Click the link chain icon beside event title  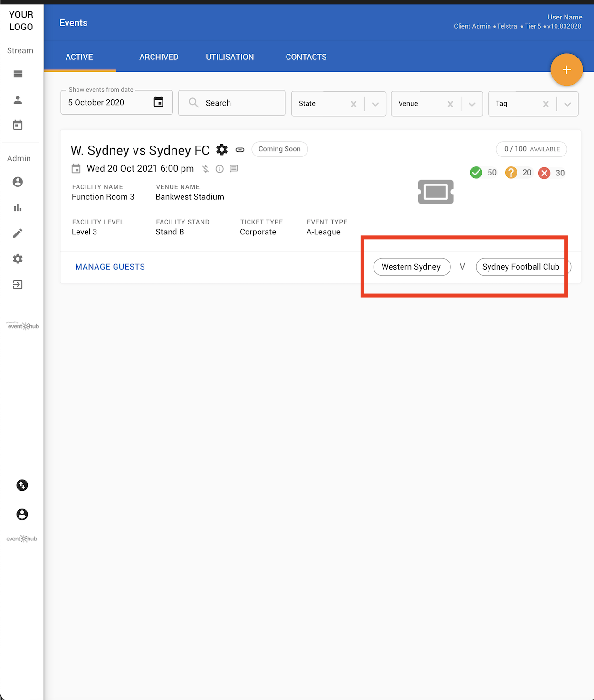pos(240,150)
